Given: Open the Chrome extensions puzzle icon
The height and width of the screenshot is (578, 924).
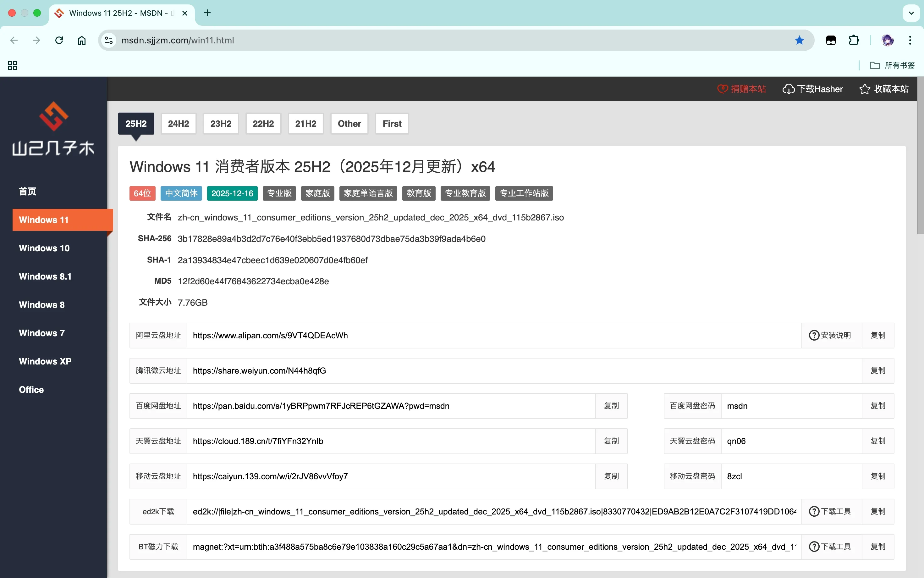Looking at the screenshot, I should pos(853,40).
